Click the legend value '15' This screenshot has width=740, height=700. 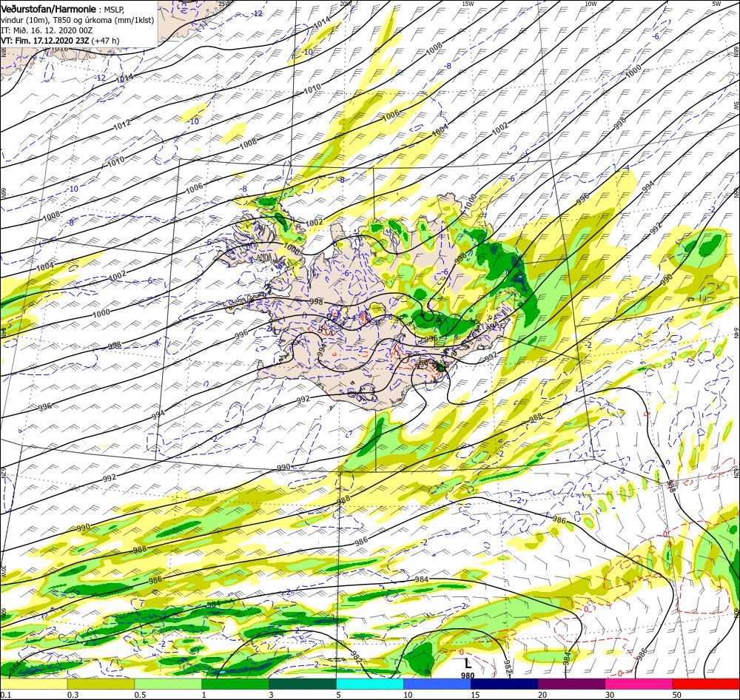point(475,694)
